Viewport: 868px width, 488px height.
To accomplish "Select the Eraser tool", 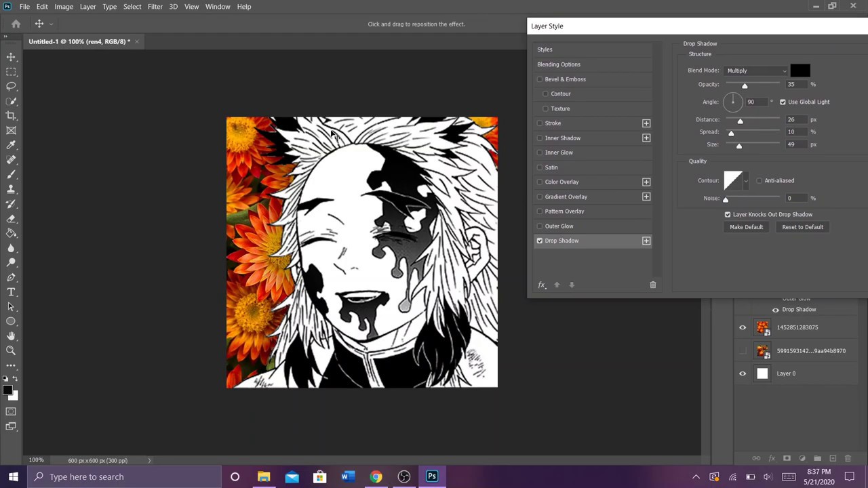I will tap(11, 218).
